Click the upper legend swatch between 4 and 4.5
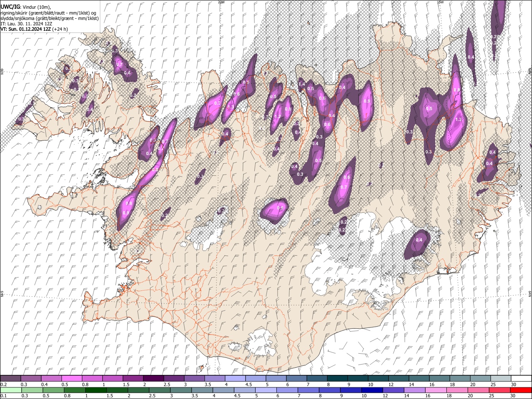 [235, 378]
